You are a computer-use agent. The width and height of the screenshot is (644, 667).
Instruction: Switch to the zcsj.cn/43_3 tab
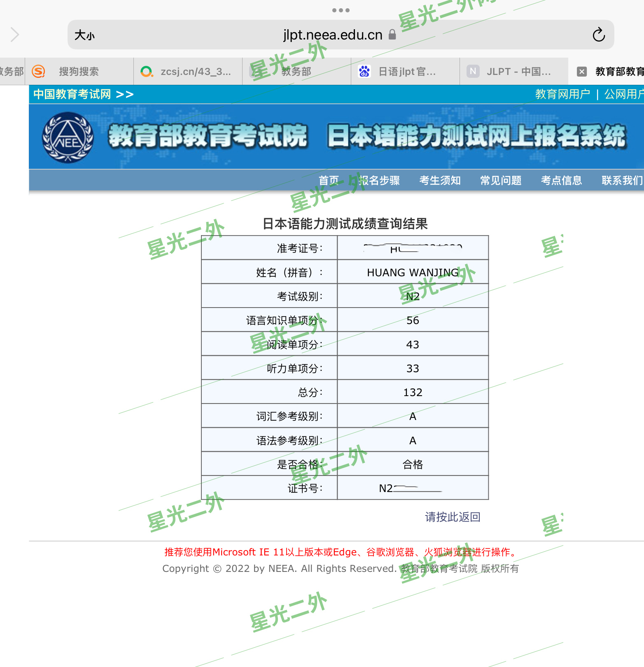188,72
